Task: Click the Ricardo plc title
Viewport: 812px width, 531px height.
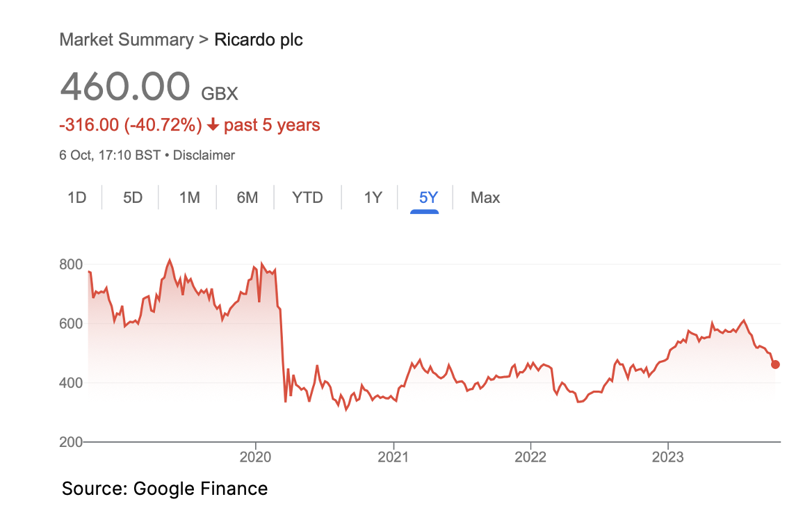Action: click(259, 40)
